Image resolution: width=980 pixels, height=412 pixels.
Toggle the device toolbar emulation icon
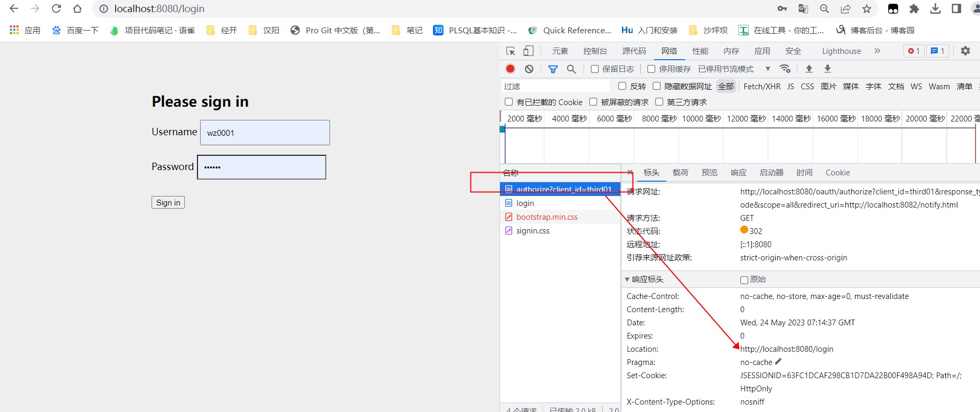pyautogui.click(x=528, y=51)
